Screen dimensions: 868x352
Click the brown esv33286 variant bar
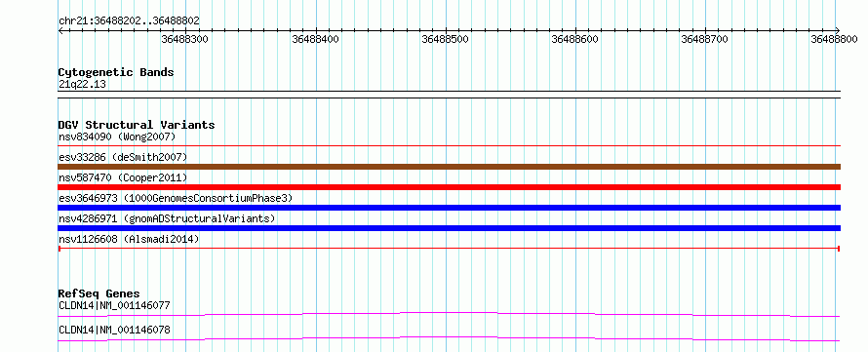[x=450, y=167]
